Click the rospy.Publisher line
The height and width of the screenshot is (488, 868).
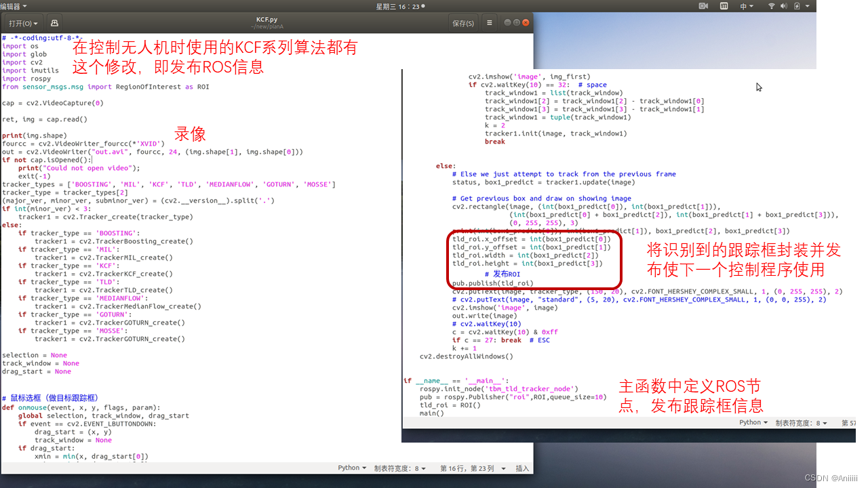pyautogui.click(x=513, y=397)
